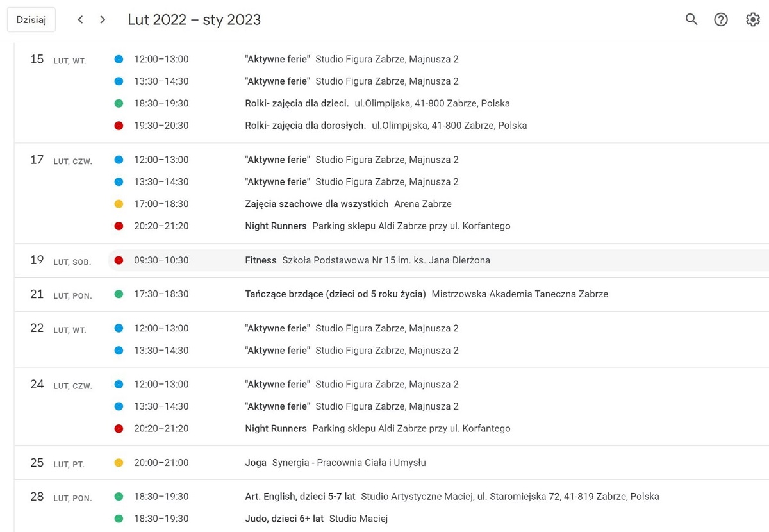Select the 21 Feb date number
This screenshot has width=769, height=532.
point(37,294)
